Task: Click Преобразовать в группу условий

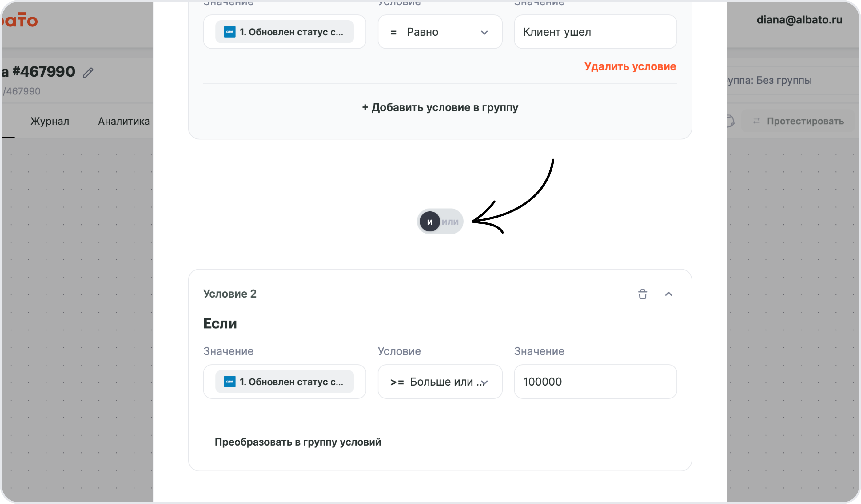Action: [297, 442]
